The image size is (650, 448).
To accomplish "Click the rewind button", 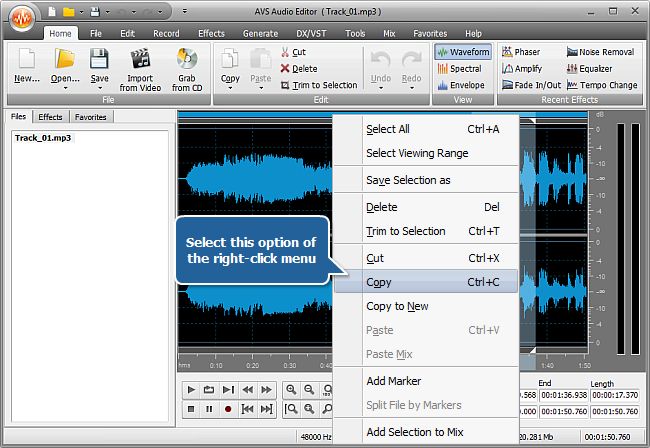I will point(247,390).
